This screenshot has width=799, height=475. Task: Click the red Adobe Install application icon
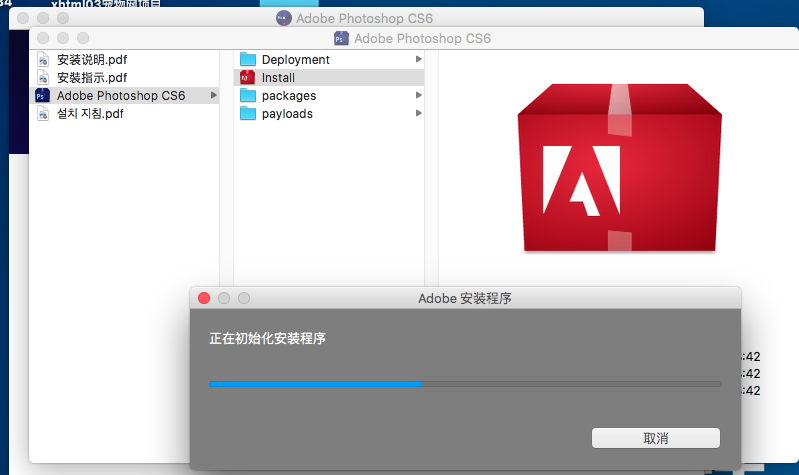247,77
